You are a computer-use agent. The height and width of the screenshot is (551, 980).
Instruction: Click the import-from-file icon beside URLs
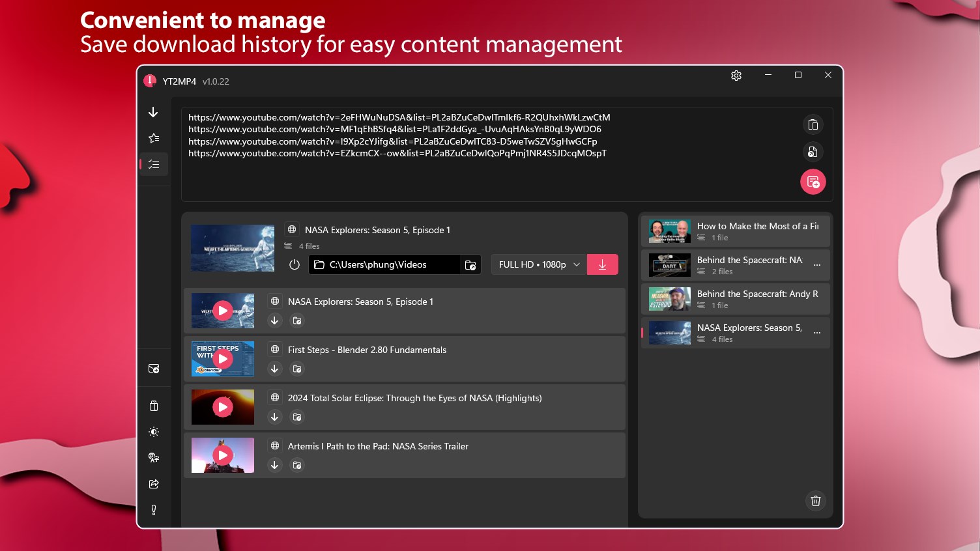(813, 152)
